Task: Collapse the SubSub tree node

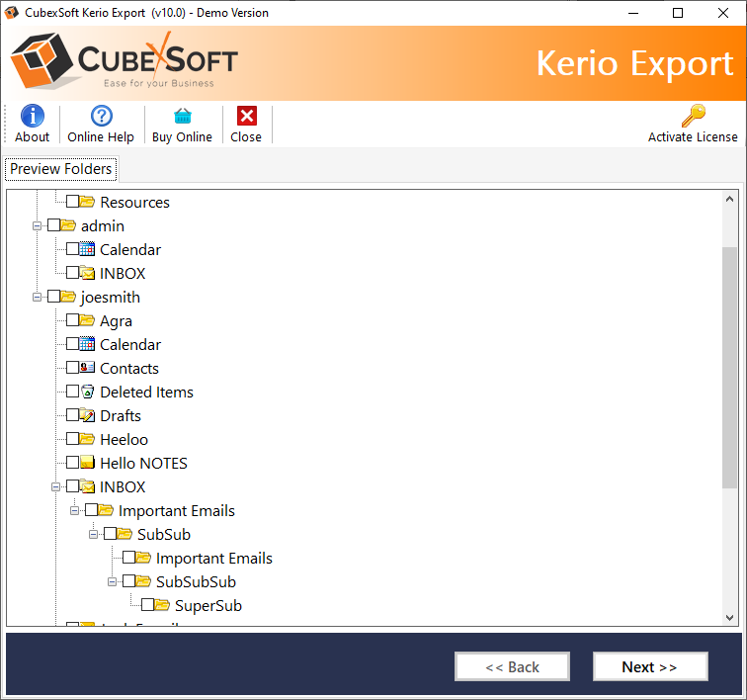Action: point(93,535)
